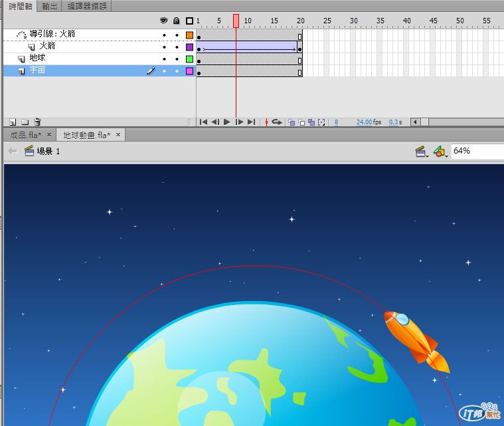Click the timeline playhead at frame 8
Image resolution: width=504 pixels, height=426 pixels.
pos(236,21)
